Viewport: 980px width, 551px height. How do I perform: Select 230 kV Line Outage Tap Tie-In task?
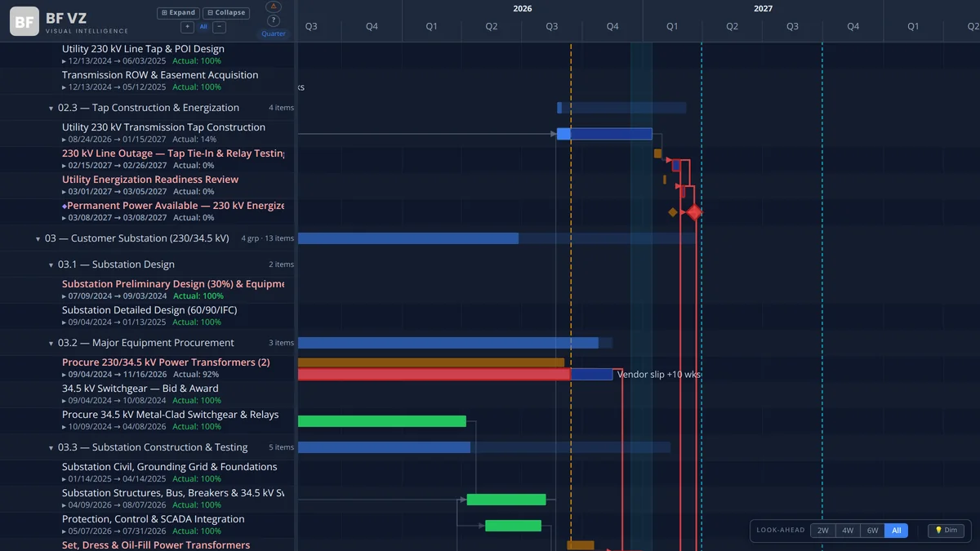(173, 153)
